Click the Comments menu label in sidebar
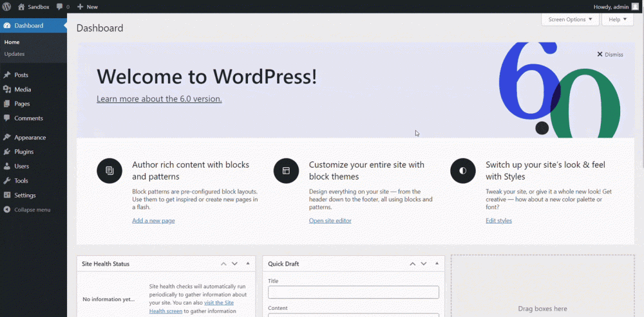Image resolution: width=644 pixels, height=317 pixels. point(29,118)
